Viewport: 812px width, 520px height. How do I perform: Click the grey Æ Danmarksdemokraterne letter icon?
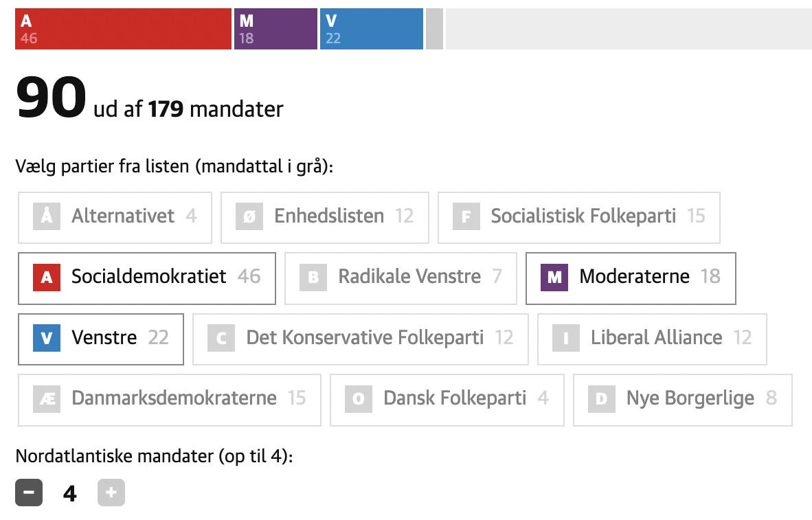click(47, 398)
